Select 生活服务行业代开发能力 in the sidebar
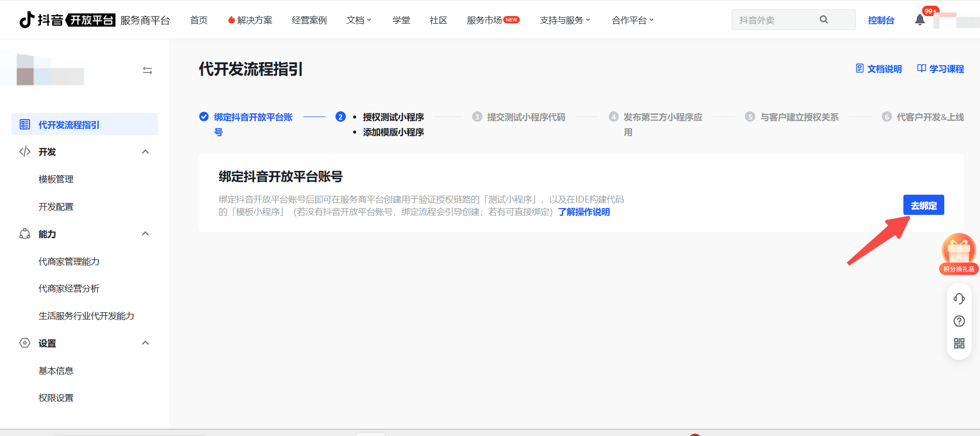Viewport: 980px width, 436px height. (86, 316)
